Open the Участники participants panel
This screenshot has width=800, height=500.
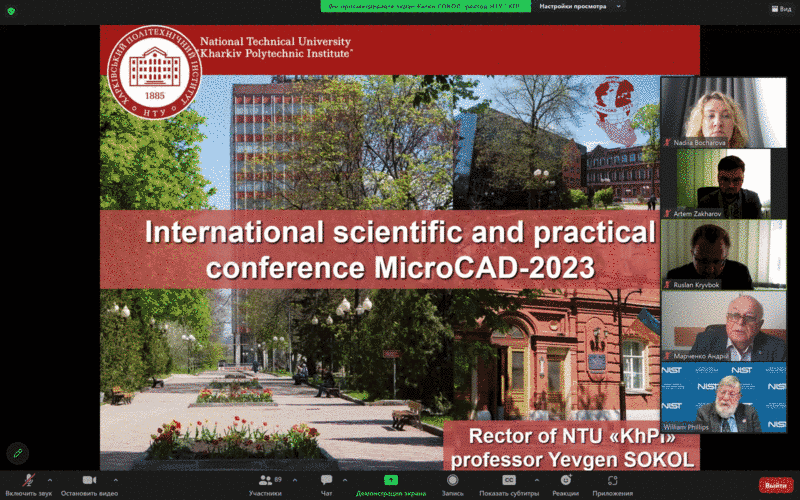[x=265, y=481]
